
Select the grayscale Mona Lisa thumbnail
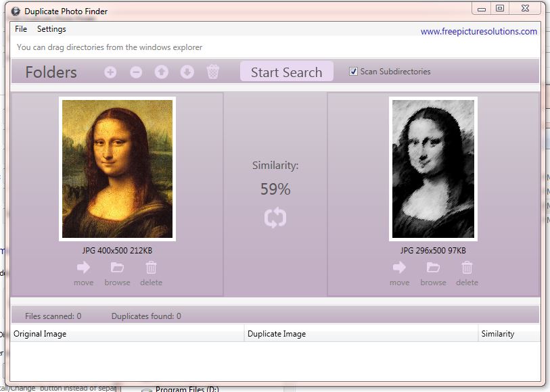coord(433,169)
